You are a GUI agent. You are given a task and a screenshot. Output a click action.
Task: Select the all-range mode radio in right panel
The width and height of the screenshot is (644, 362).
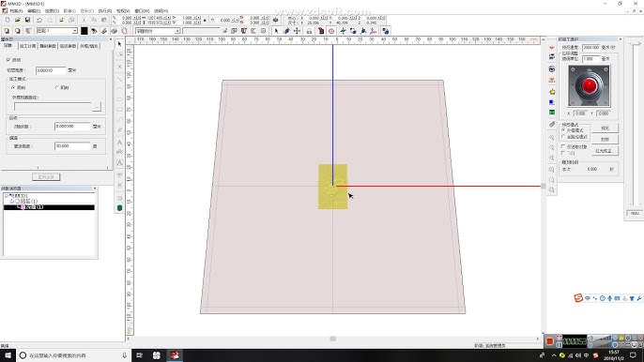point(564,137)
